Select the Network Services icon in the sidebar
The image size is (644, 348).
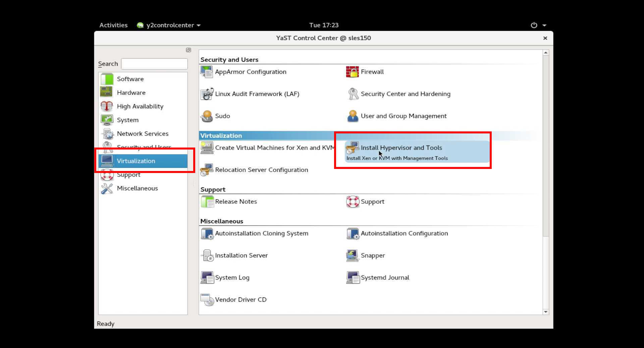pos(108,134)
